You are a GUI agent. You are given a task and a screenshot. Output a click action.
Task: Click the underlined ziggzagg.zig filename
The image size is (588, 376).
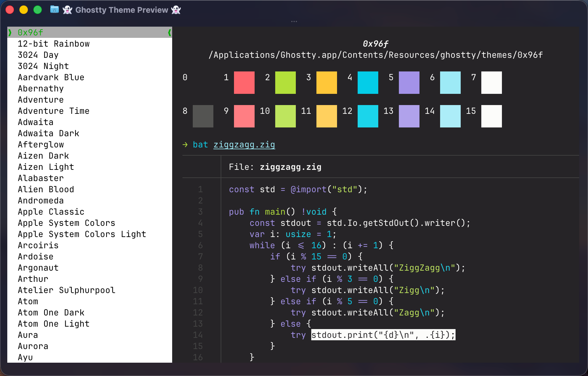[x=244, y=145]
